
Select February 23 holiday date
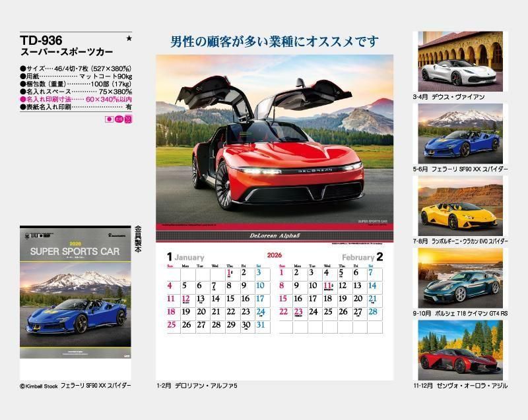pos(298,312)
